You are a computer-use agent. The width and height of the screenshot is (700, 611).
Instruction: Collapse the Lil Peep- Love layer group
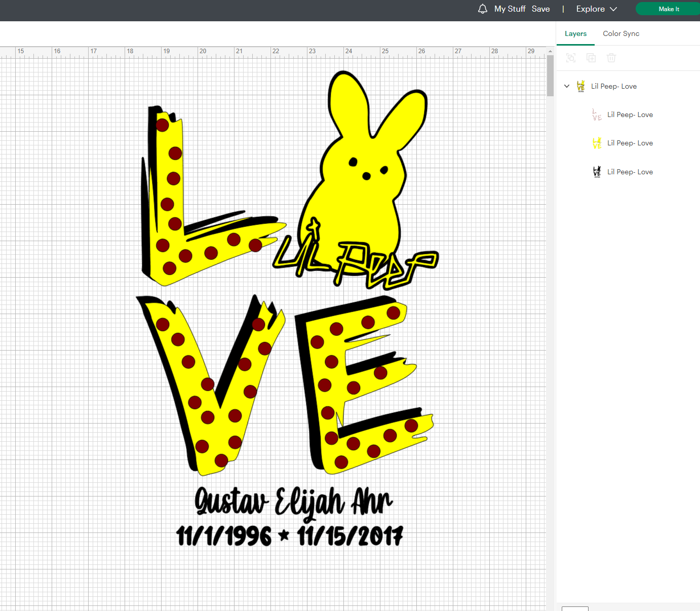pyautogui.click(x=567, y=86)
